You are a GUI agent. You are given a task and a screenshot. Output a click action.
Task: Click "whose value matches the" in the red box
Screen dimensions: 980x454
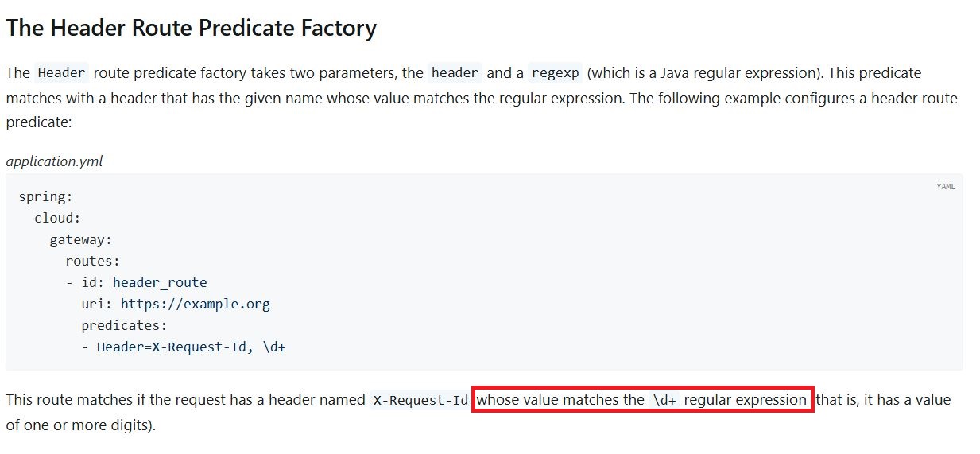coord(560,400)
